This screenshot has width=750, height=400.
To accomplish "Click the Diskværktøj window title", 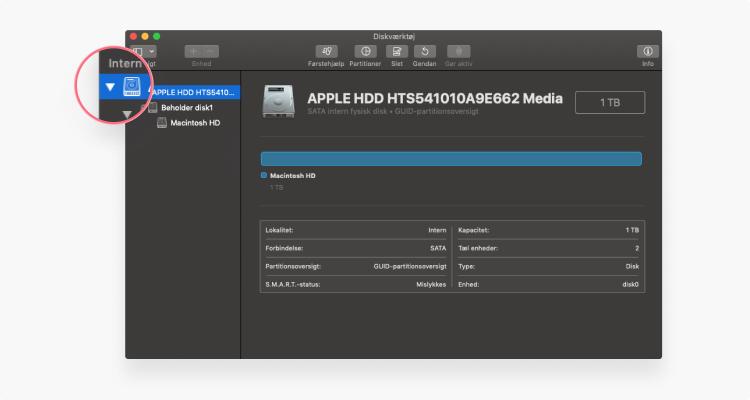I will [394, 36].
